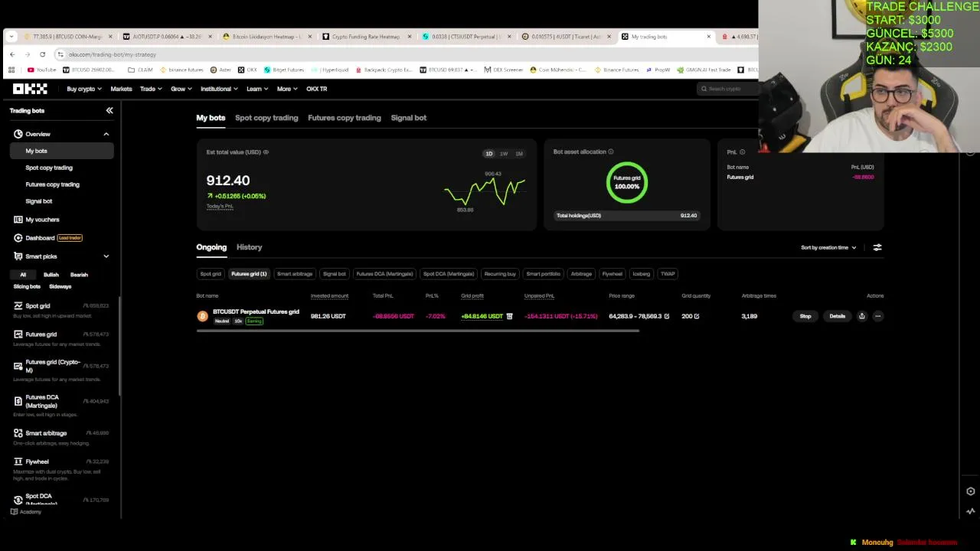This screenshot has height=551, width=980.
Task: Click the OKX logo
Action: [x=30, y=89]
